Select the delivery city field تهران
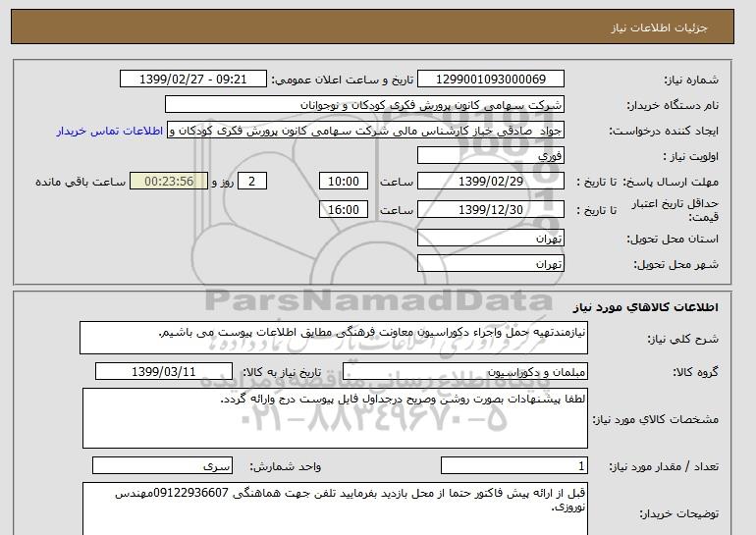 490,264
